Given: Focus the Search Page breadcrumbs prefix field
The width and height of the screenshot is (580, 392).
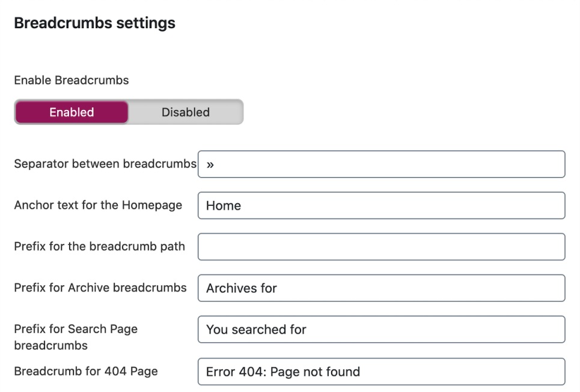Looking at the screenshot, I should (382, 330).
